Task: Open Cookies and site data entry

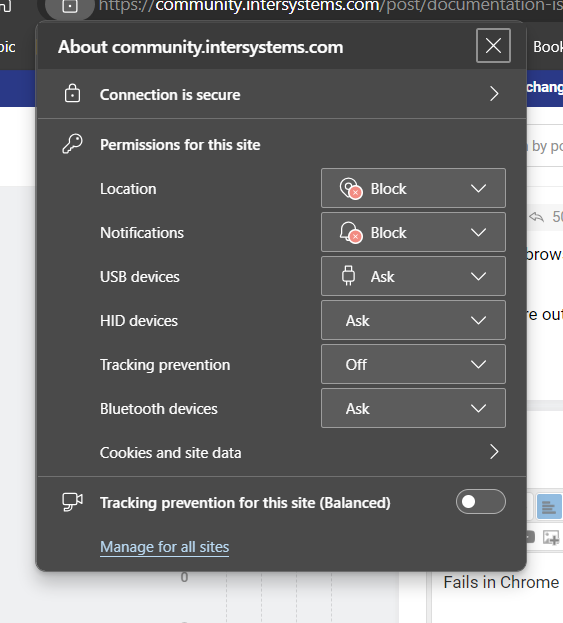Action: [x=282, y=452]
